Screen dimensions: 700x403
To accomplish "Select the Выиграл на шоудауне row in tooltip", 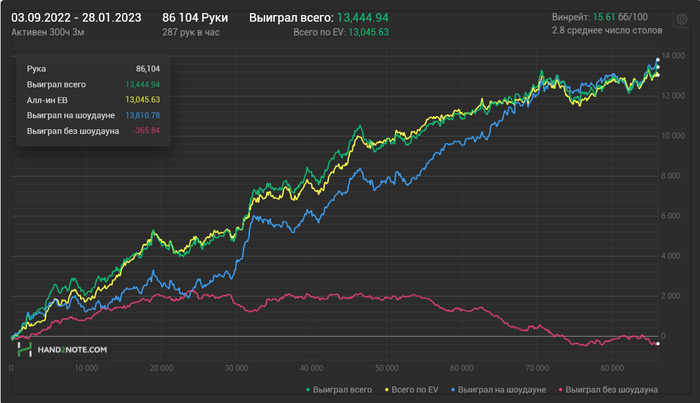I will tap(93, 115).
